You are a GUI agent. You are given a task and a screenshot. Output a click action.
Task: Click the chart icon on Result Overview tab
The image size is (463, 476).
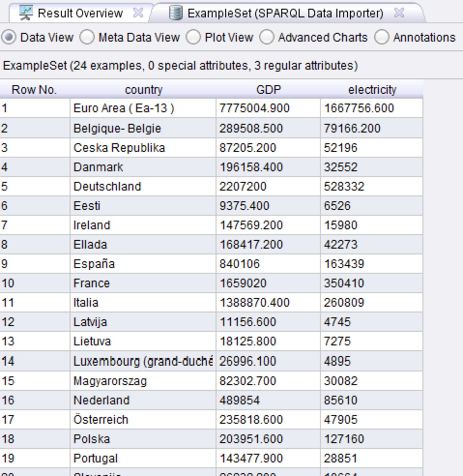(x=25, y=13)
